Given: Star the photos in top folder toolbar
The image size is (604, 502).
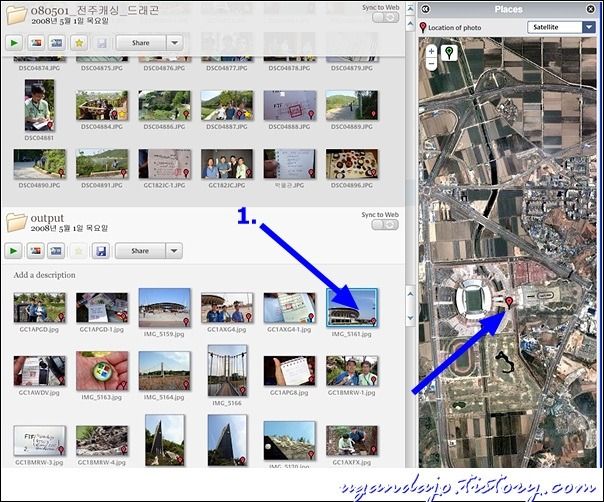Looking at the screenshot, I should click(x=79, y=43).
